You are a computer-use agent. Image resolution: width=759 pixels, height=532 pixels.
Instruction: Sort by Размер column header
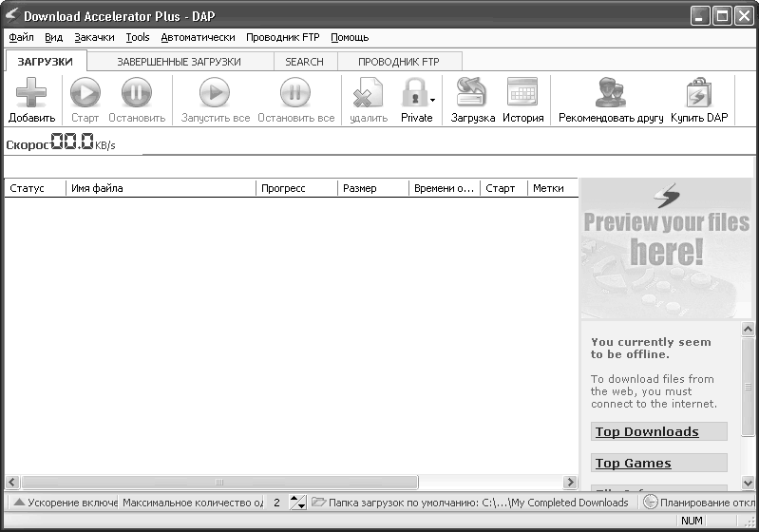(x=373, y=188)
